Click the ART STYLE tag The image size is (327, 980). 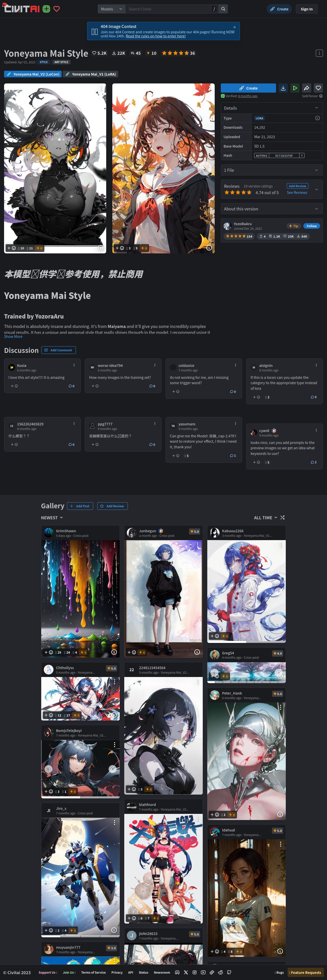click(61, 62)
